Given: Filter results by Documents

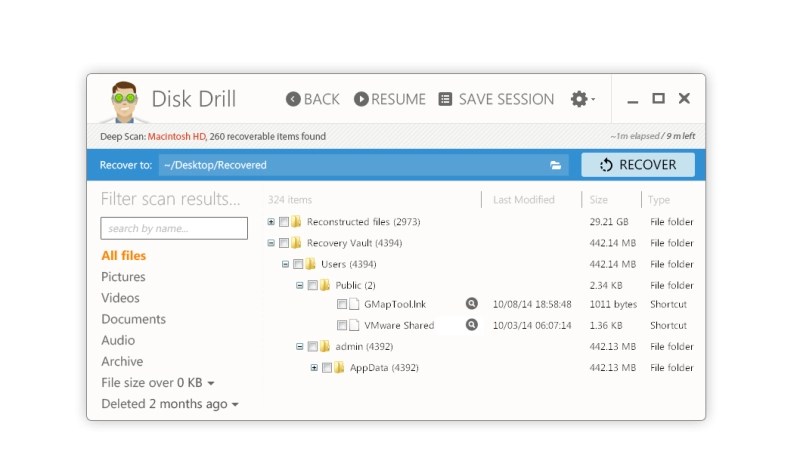Looking at the screenshot, I should pyautogui.click(x=133, y=319).
